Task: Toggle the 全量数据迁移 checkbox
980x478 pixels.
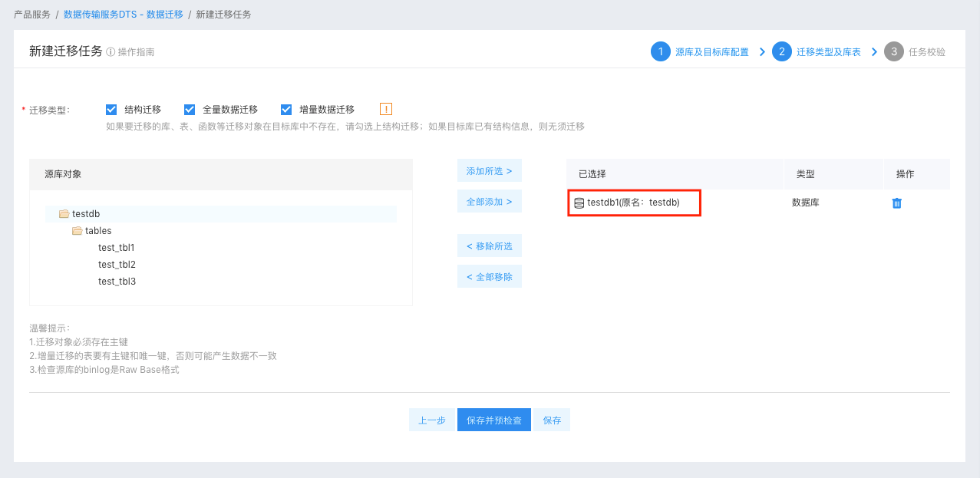Action: [190, 109]
